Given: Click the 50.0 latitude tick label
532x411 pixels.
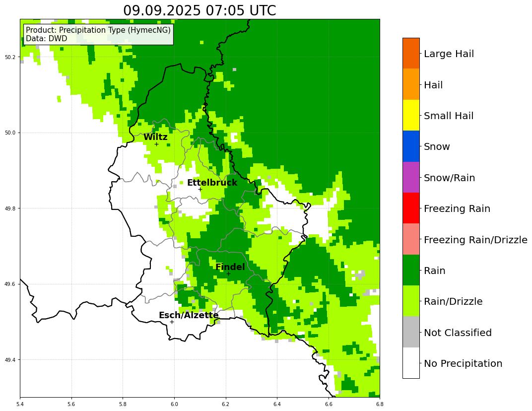Looking at the screenshot, I should pos(11,133).
